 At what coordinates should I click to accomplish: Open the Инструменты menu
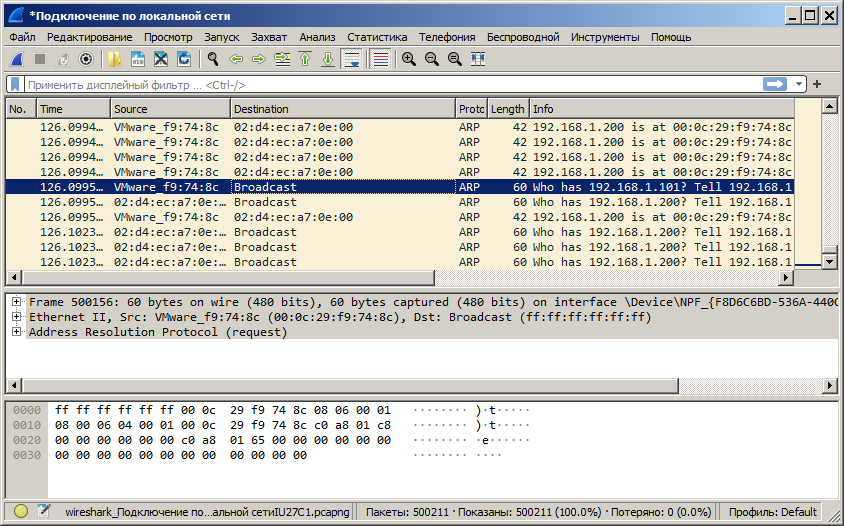[x=605, y=37]
